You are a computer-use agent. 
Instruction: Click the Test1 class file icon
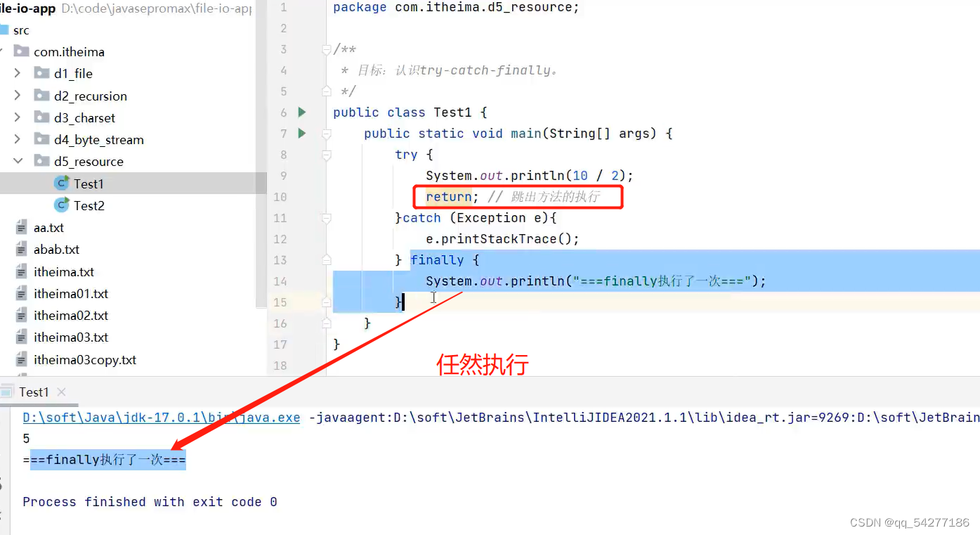click(x=62, y=183)
